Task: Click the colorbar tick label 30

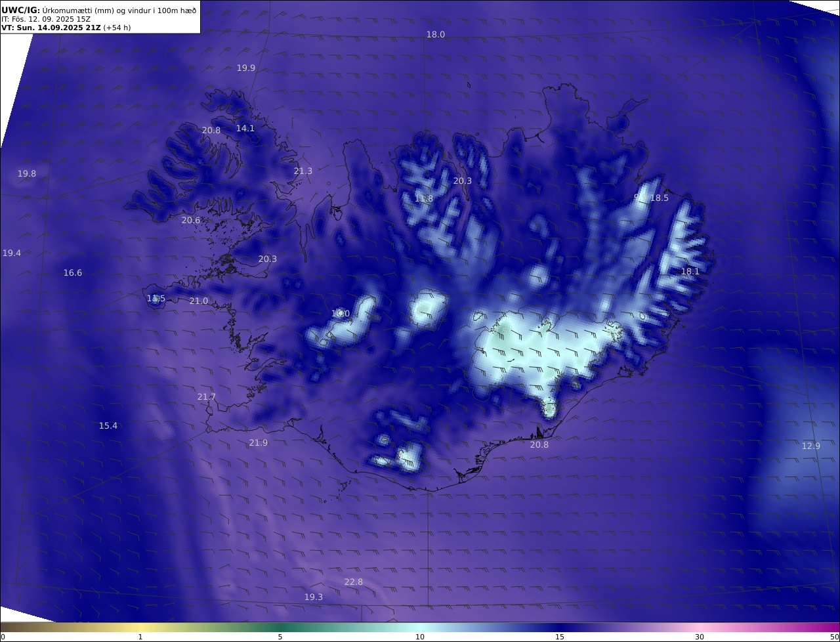Action: click(x=700, y=637)
